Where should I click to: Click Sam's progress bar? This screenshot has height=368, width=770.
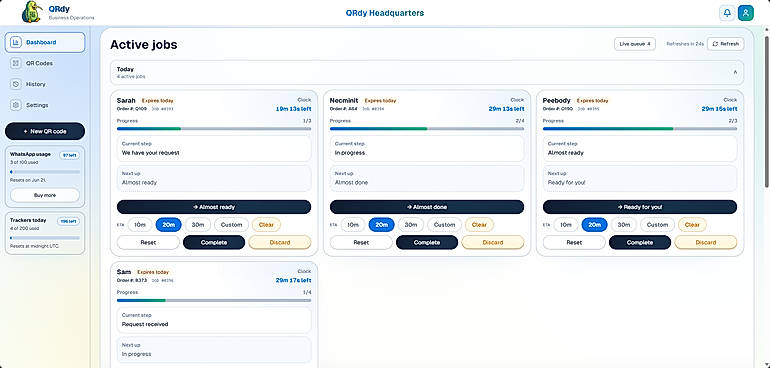click(214, 300)
